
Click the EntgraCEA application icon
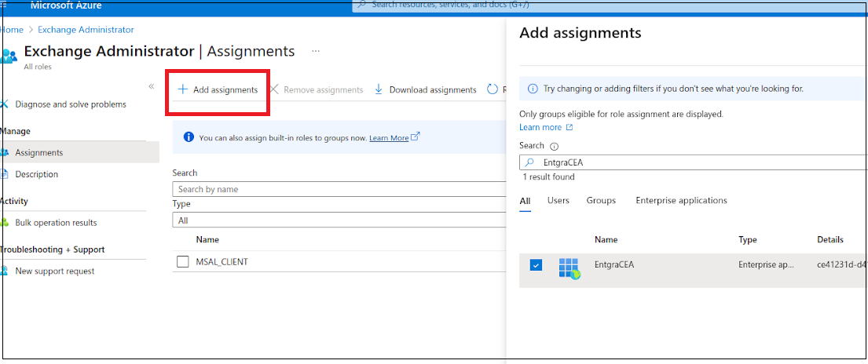569,268
